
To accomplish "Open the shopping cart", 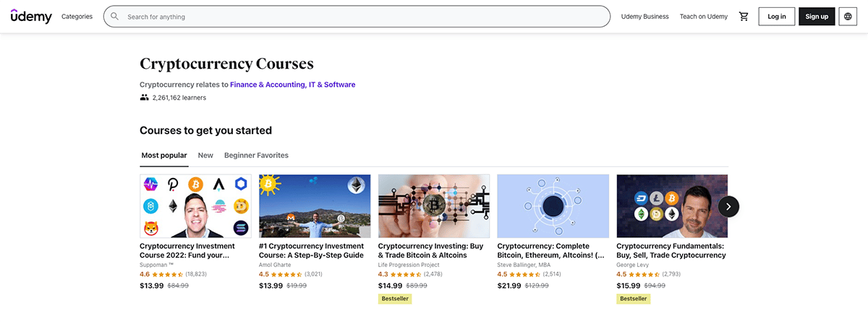I will coord(744,17).
